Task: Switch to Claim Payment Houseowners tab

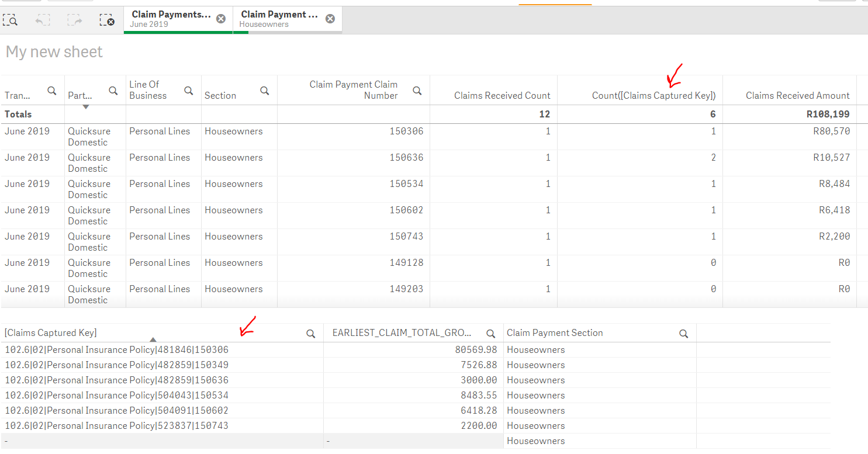Action: pyautogui.click(x=279, y=18)
